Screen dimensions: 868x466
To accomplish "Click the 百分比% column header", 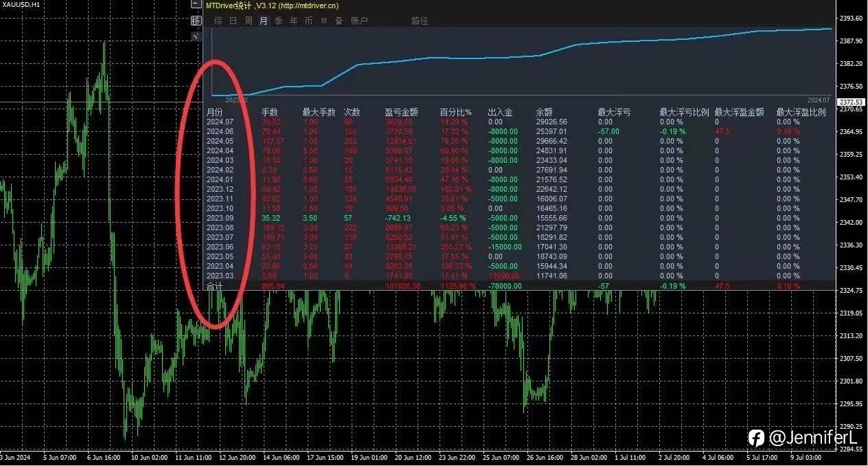I will point(455,111).
